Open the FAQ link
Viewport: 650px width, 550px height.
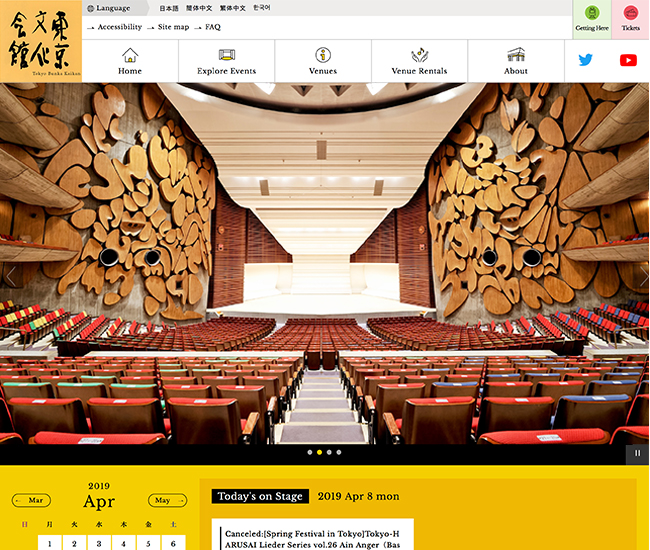point(213,27)
